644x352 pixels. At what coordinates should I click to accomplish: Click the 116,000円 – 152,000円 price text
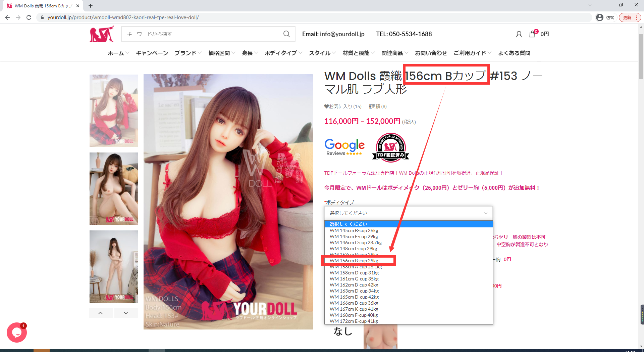coord(362,121)
